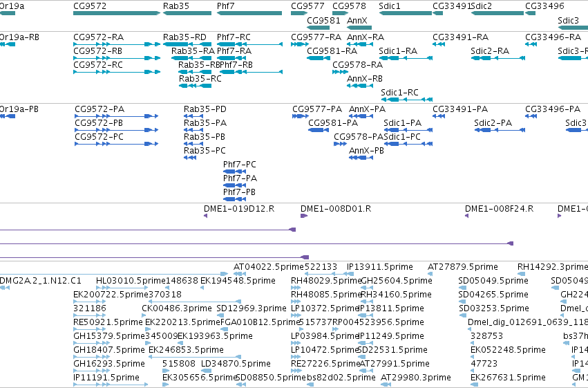Open protein CG9572-PC
The image size is (588, 388).
pos(99,137)
